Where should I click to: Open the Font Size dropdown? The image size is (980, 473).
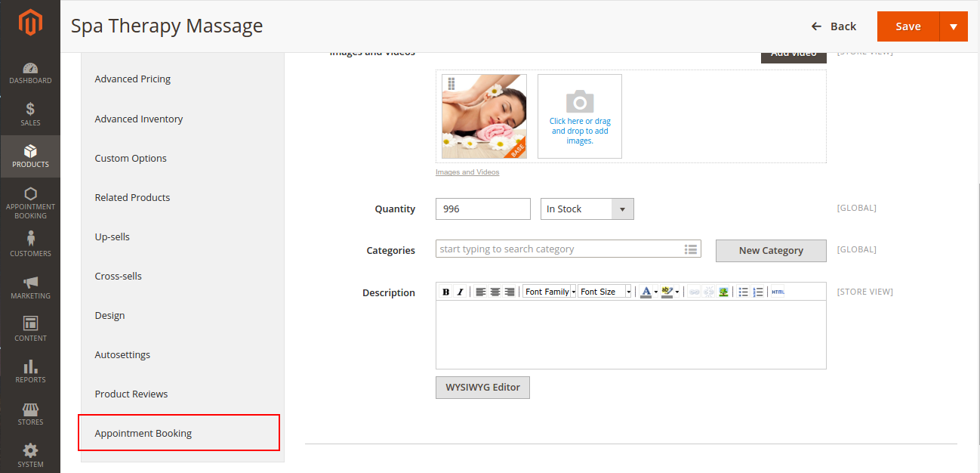604,292
